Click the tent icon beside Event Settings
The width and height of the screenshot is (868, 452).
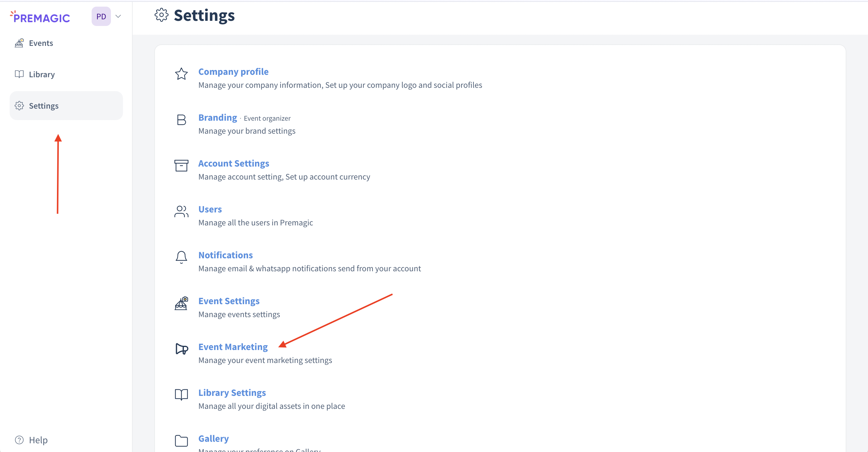(x=181, y=303)
